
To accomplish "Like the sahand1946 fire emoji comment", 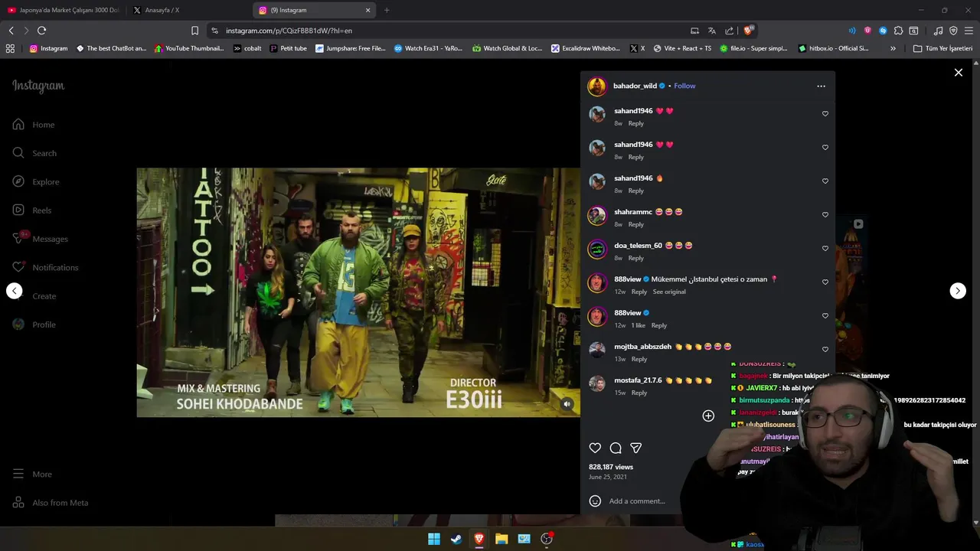I will point(825,181).
